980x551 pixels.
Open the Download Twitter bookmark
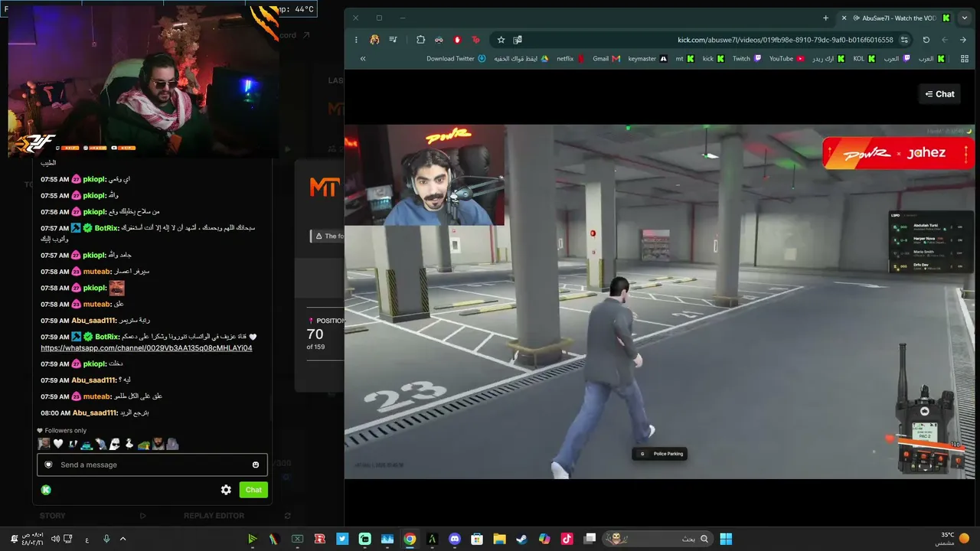click(456, 59)
